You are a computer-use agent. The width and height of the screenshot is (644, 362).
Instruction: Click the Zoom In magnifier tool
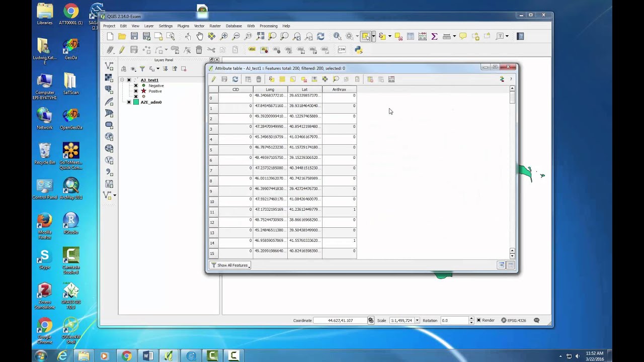224,36
